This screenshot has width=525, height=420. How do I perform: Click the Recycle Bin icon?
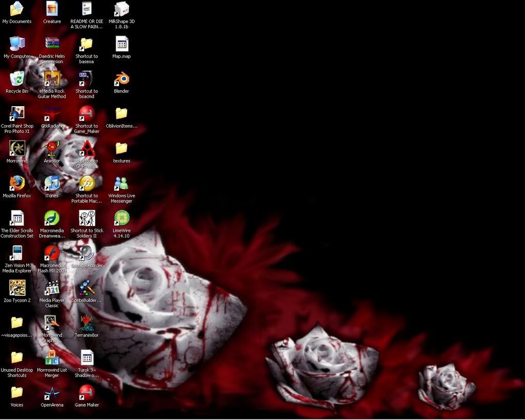click(17, 78)
